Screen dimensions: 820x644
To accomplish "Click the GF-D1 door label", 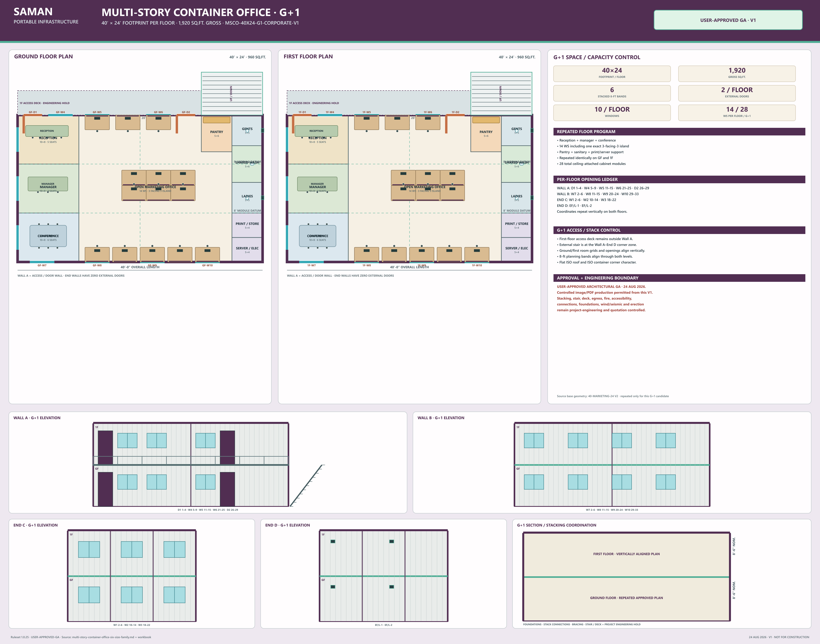I will coord(33,112).
